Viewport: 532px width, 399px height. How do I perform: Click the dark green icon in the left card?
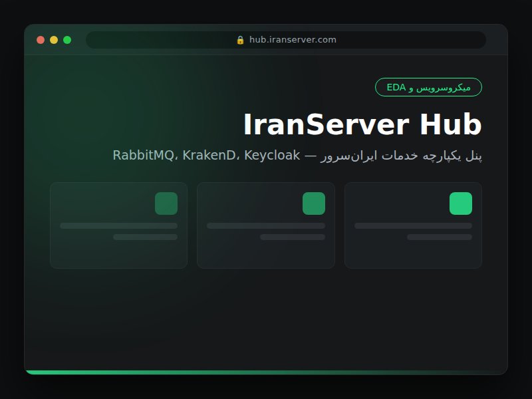(x=166, y=203)
